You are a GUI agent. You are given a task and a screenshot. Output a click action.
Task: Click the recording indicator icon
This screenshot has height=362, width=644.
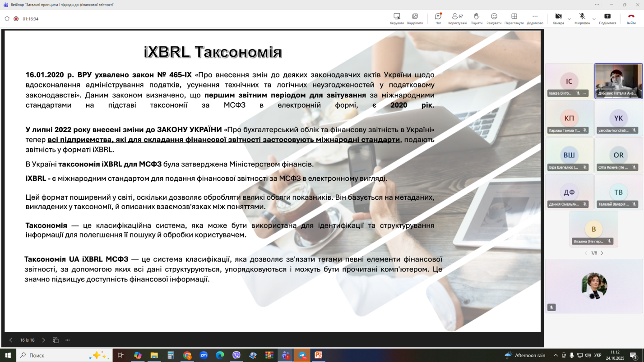point(16,19)
